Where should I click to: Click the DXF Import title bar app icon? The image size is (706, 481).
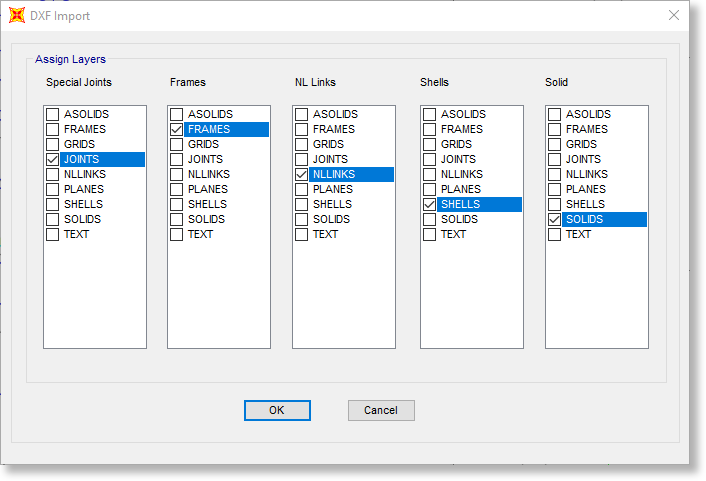(17, 16)
